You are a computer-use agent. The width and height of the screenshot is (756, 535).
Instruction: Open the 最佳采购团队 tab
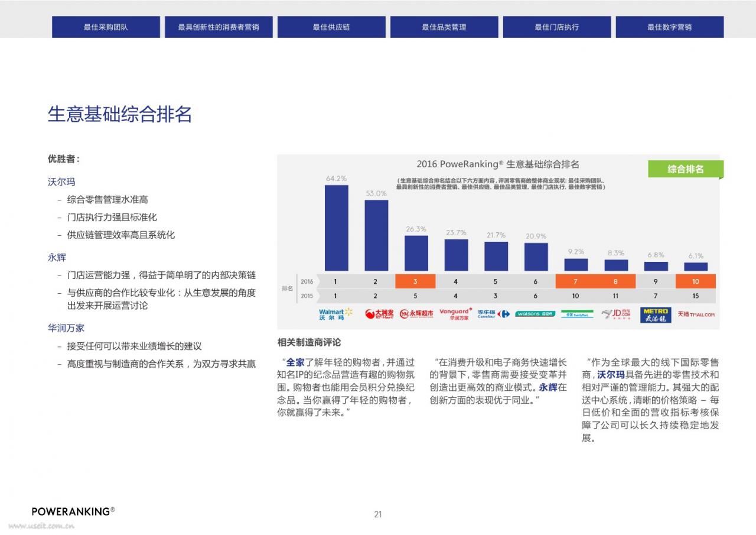point(106,27)
